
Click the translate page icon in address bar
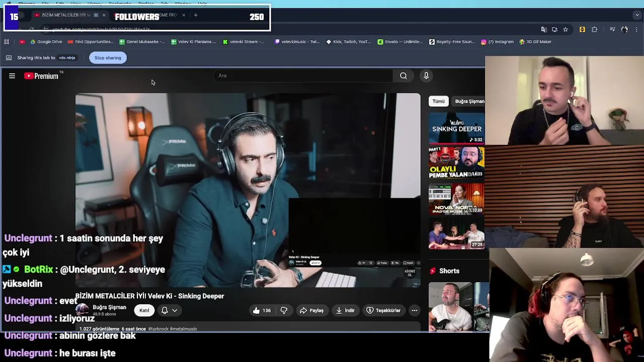coord(544,30)
